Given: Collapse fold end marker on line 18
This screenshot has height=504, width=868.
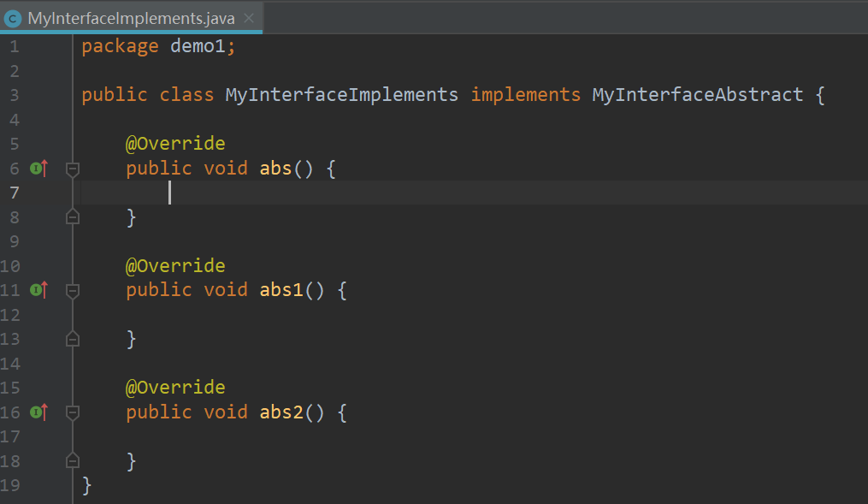Looking at the screenshot, I should [x=73, y=460].
